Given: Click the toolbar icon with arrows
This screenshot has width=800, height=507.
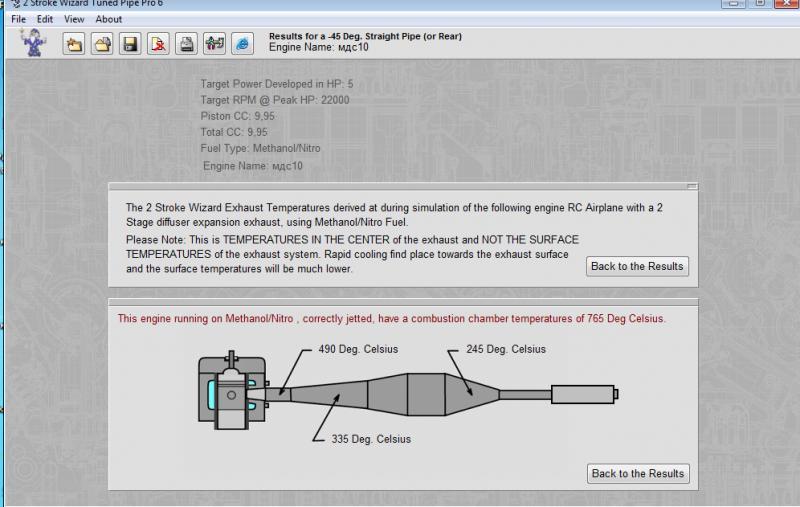Looking at the screenshot, I should (214, 43).
